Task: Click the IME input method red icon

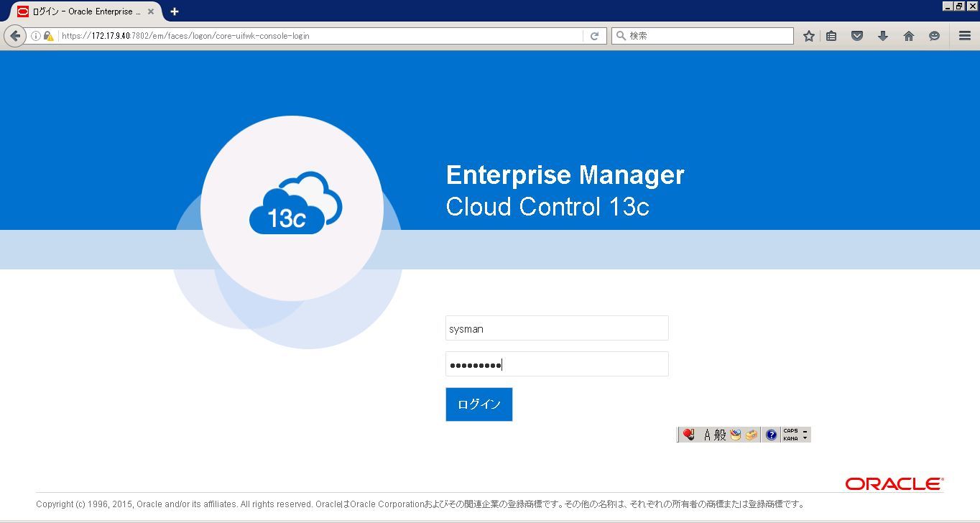Action: pyautogui.click(x=688, y=435)
